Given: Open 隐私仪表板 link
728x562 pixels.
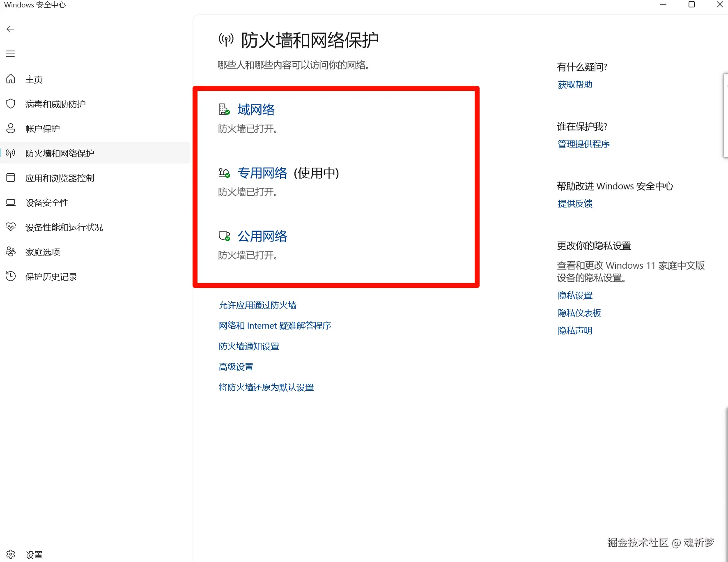Looking at the screenshot, I should 579,313.
